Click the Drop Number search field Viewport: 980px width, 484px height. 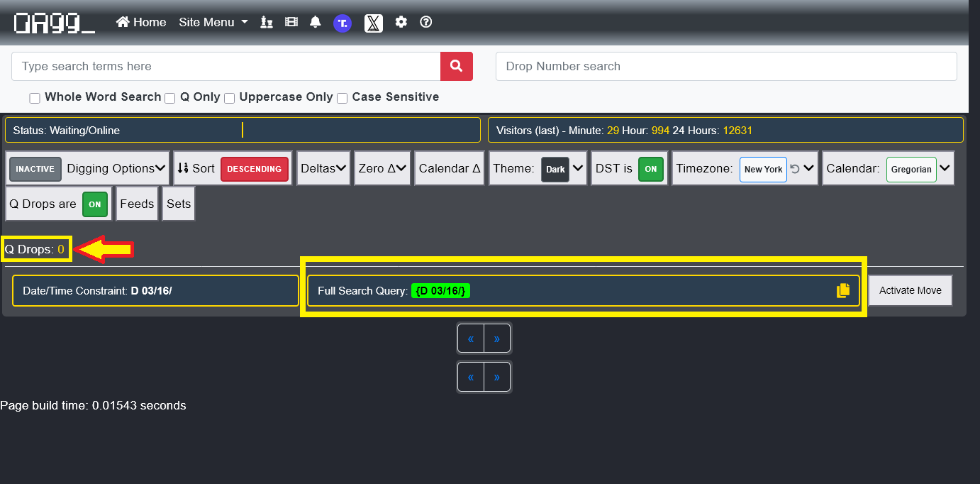point(726,66)
